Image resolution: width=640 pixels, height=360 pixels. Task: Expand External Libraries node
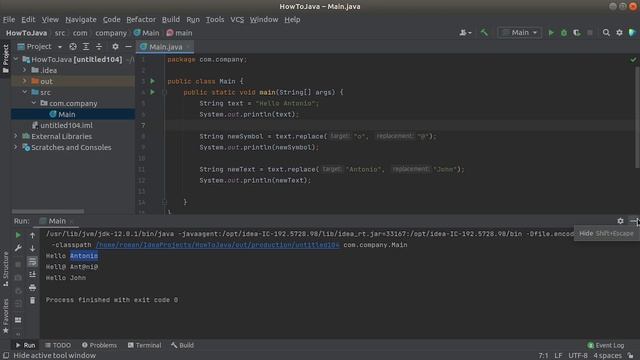16,136
